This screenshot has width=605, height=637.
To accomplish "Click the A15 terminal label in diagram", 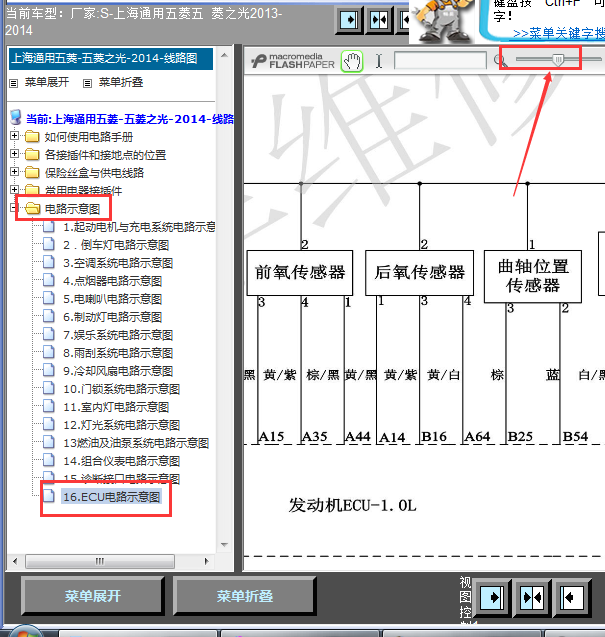I will point(271,437).
